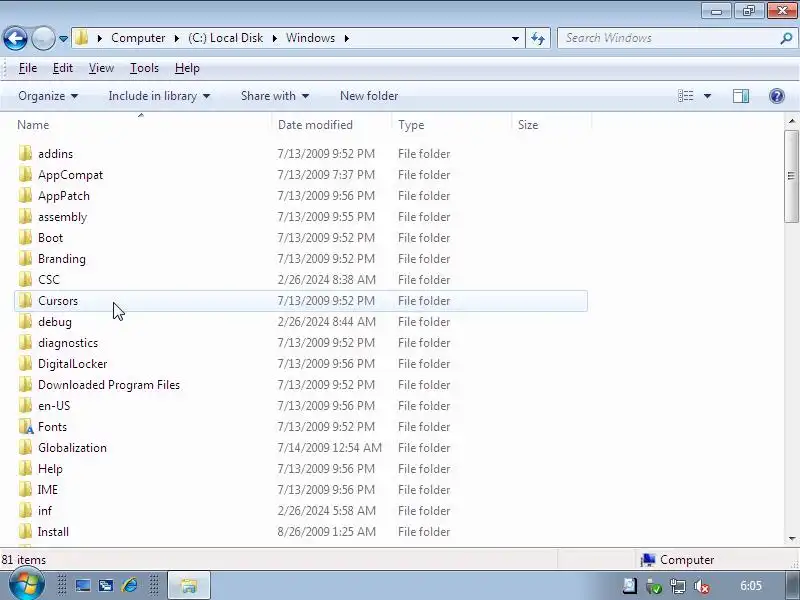Open the Help menu
The width and height of the screenshot is (800, 600).
tap(187, 68)
